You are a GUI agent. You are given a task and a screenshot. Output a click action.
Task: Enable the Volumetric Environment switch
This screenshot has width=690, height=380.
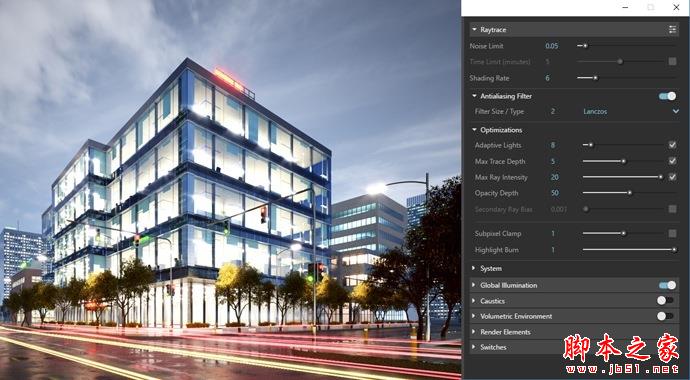pos(665,316)
